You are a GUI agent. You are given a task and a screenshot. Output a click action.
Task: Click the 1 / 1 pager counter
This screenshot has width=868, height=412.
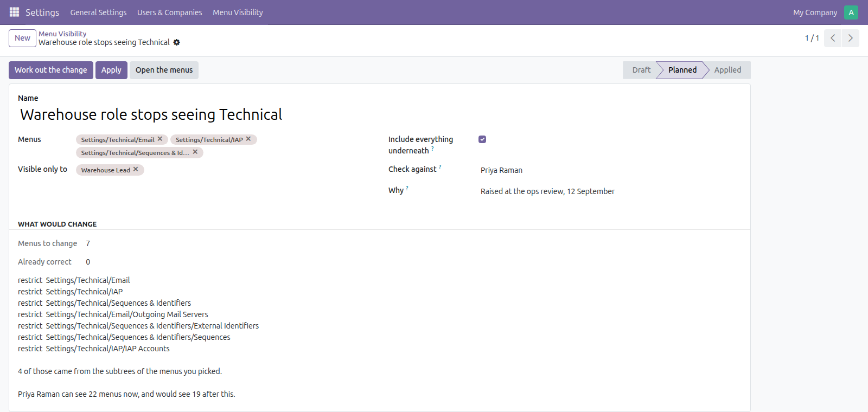[812, 38]
